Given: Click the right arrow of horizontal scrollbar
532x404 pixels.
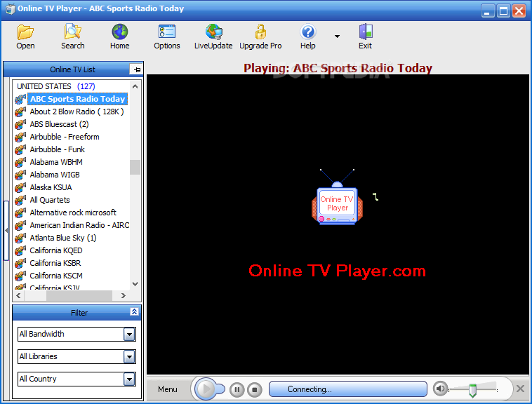Looking at the screenshot, I should click(x=123, y=295).
